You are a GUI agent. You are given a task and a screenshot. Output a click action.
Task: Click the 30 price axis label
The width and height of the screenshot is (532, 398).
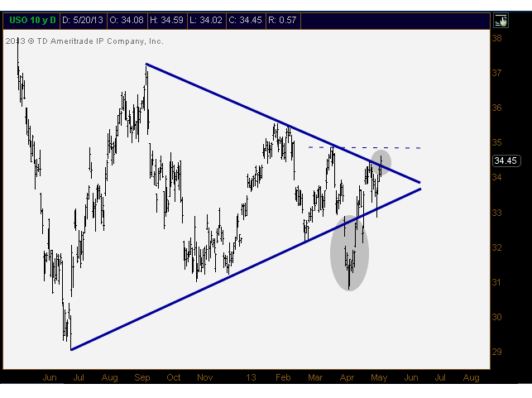pyautogui.click(x=496, y=317)
